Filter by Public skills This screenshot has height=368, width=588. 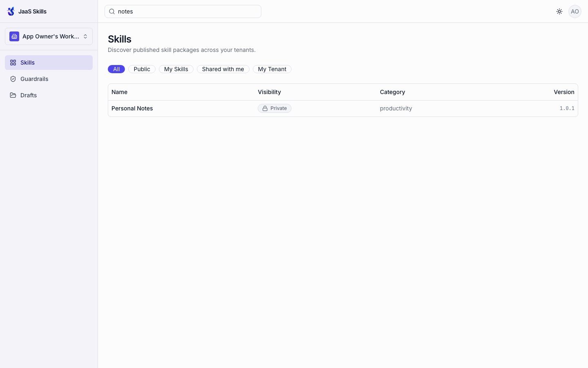(x=142, y=69)
